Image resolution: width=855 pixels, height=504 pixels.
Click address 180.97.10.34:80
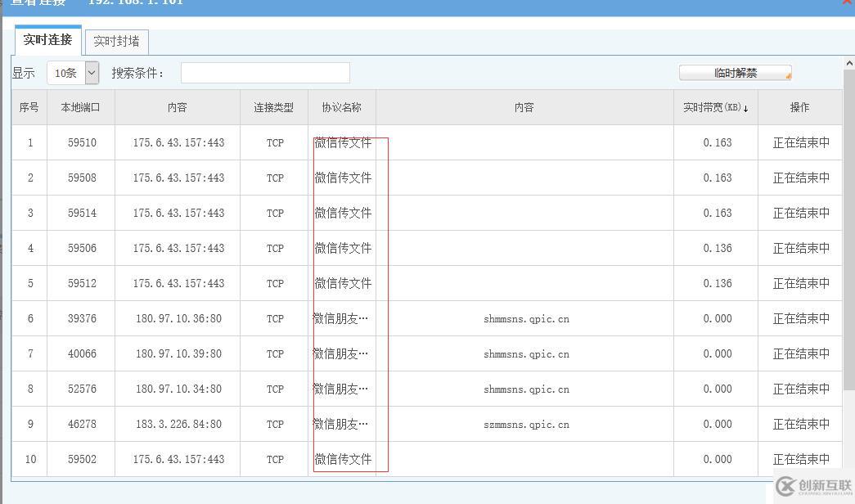pos(179,389)
